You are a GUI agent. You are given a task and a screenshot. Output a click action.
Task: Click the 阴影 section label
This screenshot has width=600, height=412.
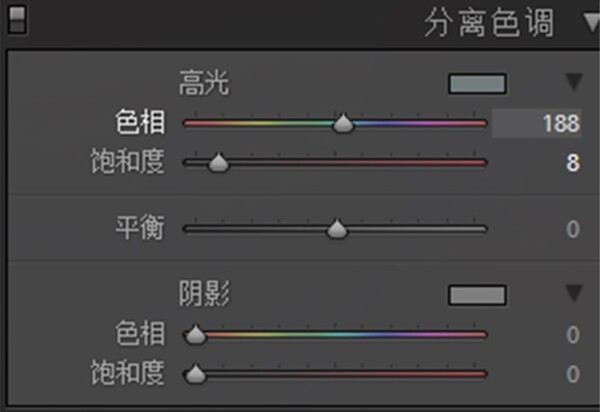pyautogui.click(x=204, y=293)
